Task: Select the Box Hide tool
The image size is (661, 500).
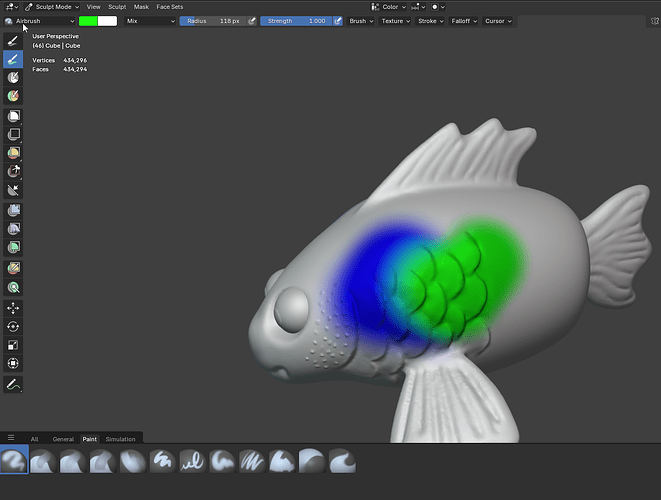Action: [x=13, y=134]
